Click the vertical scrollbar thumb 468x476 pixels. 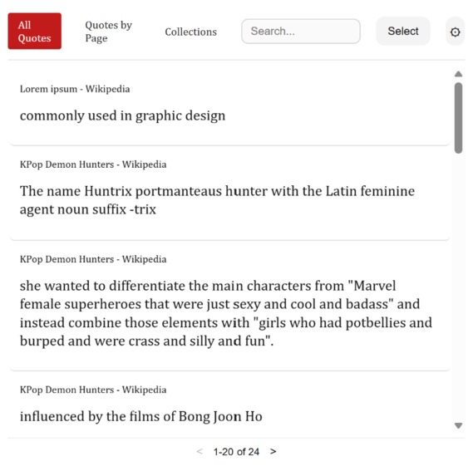[x=458, y=118]
